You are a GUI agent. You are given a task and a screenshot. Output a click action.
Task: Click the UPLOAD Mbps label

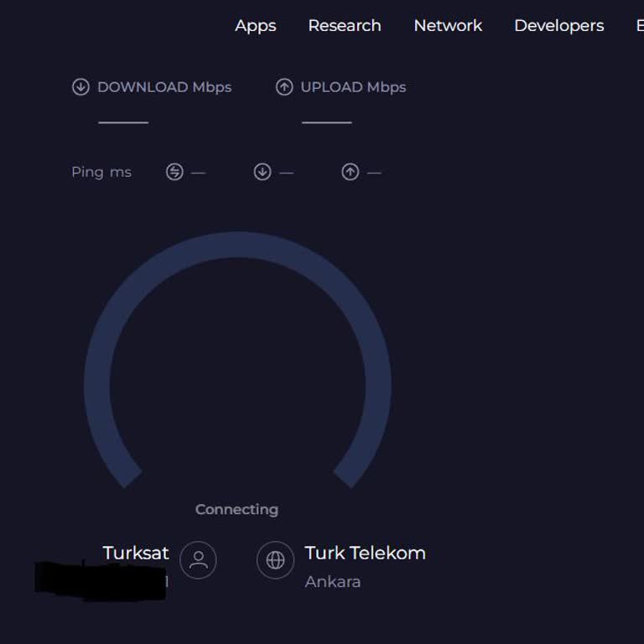pos(353,87)
